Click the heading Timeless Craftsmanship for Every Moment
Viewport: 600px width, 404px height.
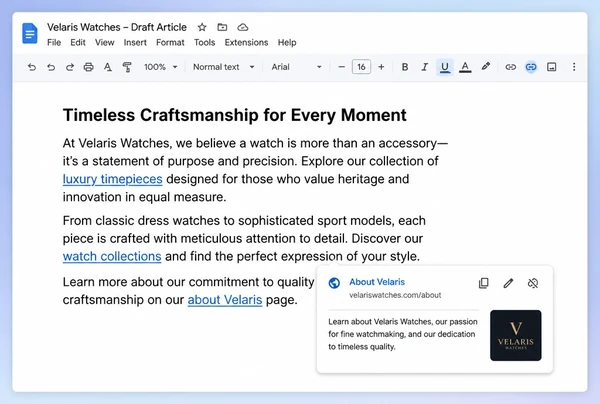pos(235,115)
